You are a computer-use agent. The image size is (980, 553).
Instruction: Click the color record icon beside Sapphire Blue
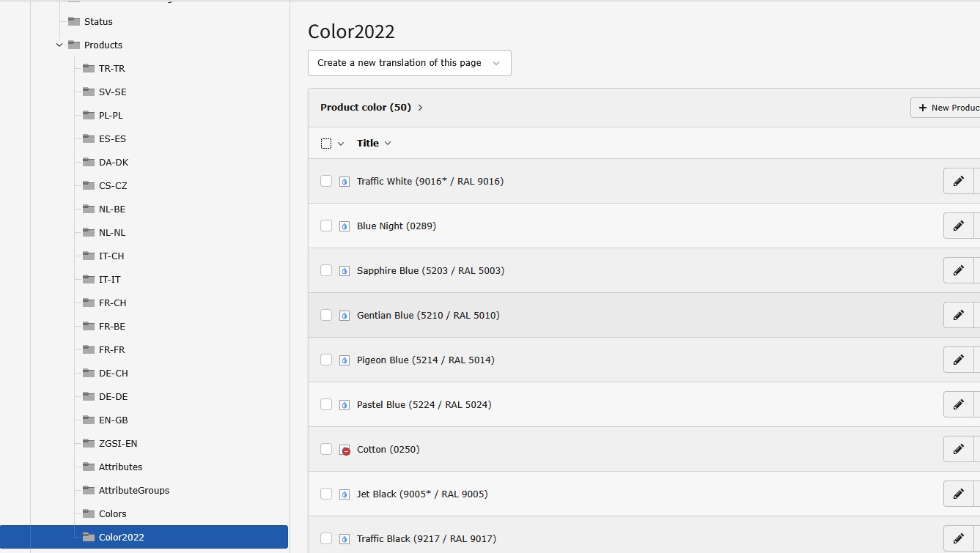(x=345, y=271)
